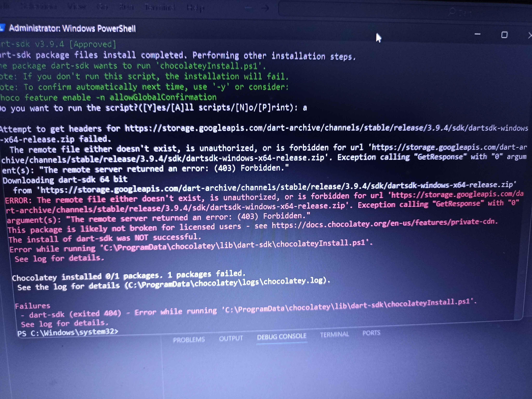Select the DEBUG CONSOLE panel tab
Image resolution: width=532 pixels, height=399 pixels.
[x=282, y=336]
